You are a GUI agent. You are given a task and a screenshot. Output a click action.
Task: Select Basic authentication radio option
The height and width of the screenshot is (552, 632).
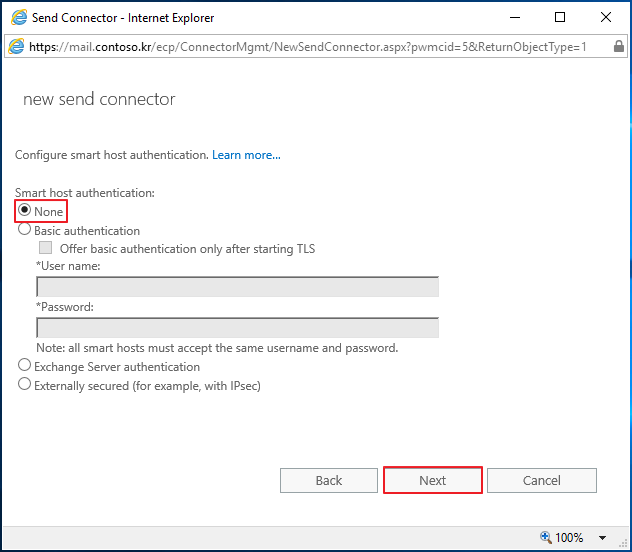[24, 229]
